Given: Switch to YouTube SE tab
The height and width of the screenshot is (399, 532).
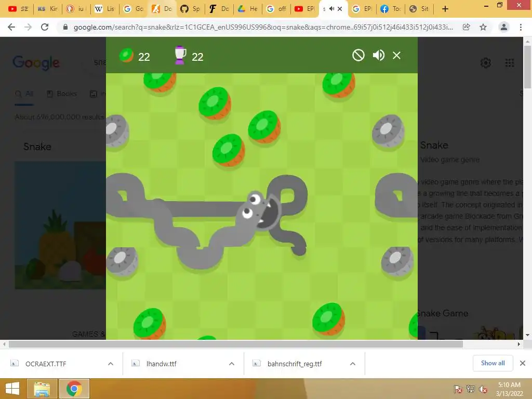Looking at the screenshot, I should [x=18, y=9].
